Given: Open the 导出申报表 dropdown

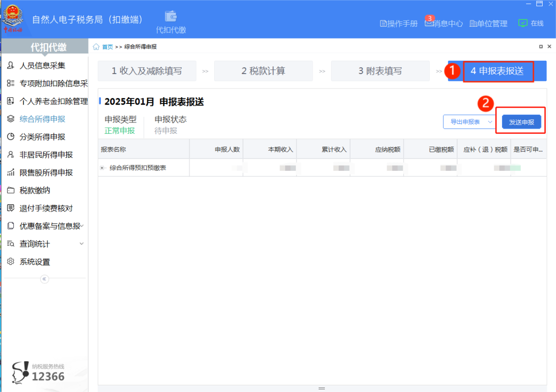Looking at the screenshot, I should (470, 122).
